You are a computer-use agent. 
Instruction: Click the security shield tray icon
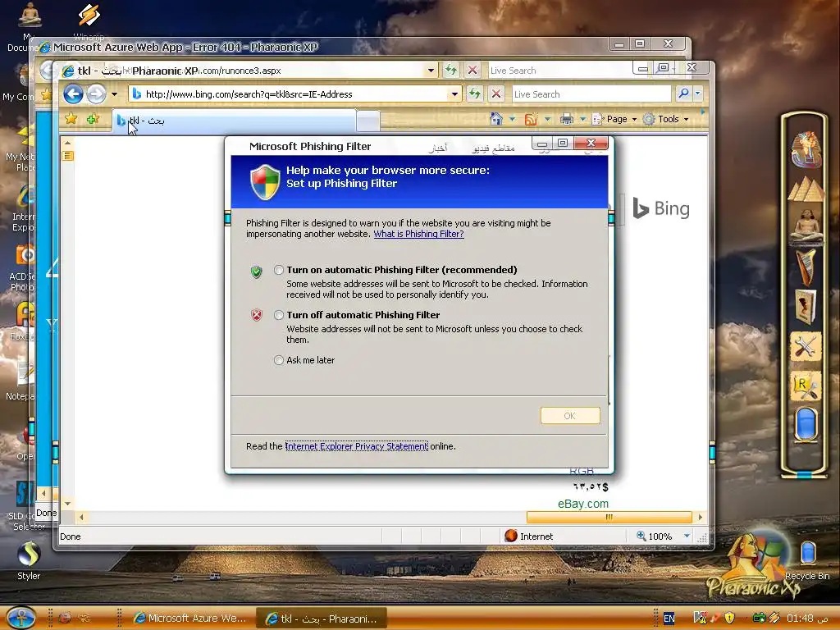point(729,618)
